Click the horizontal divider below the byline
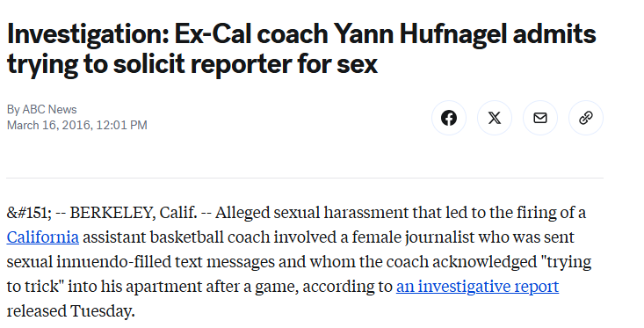644x328 pixels. (305, 178)
